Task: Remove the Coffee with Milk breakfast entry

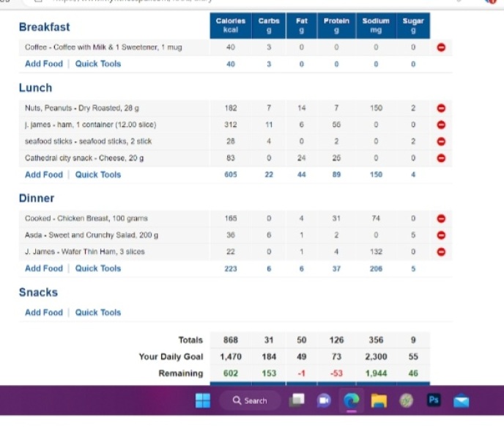Action: pyautogui.click(x=441, y=48)
